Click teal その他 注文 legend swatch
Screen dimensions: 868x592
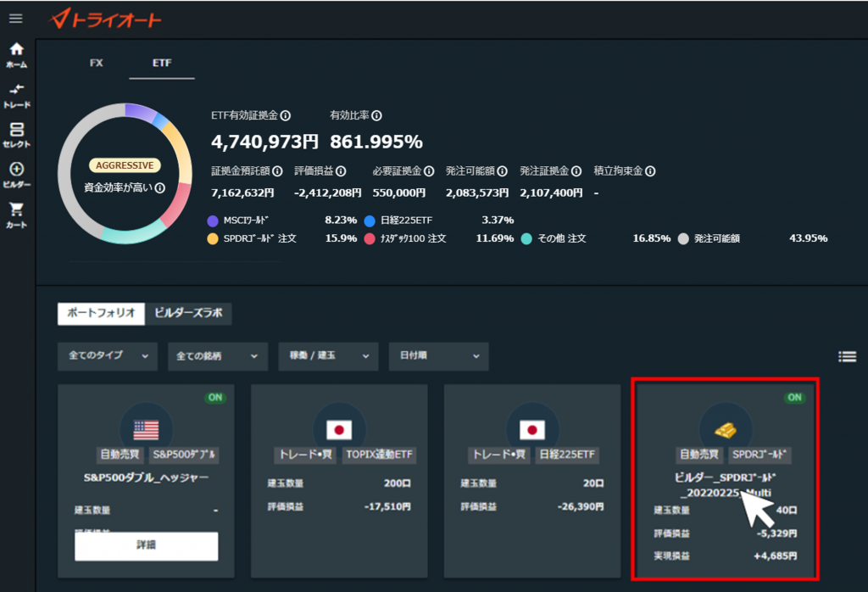click(x=526, y=238)
